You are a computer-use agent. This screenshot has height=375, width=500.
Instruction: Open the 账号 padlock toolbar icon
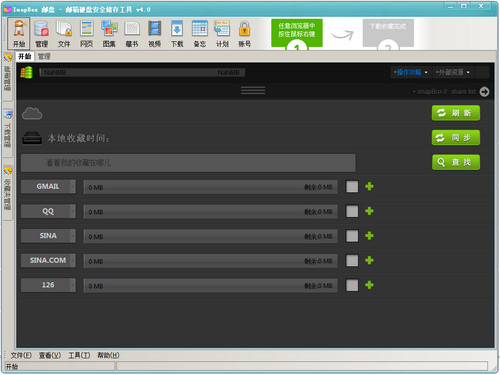[x=244, y=33]
